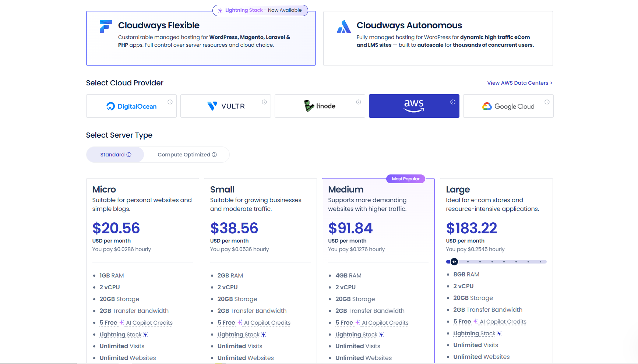
Task: Click the AWS info icon
Action: [x=453, y=102]
